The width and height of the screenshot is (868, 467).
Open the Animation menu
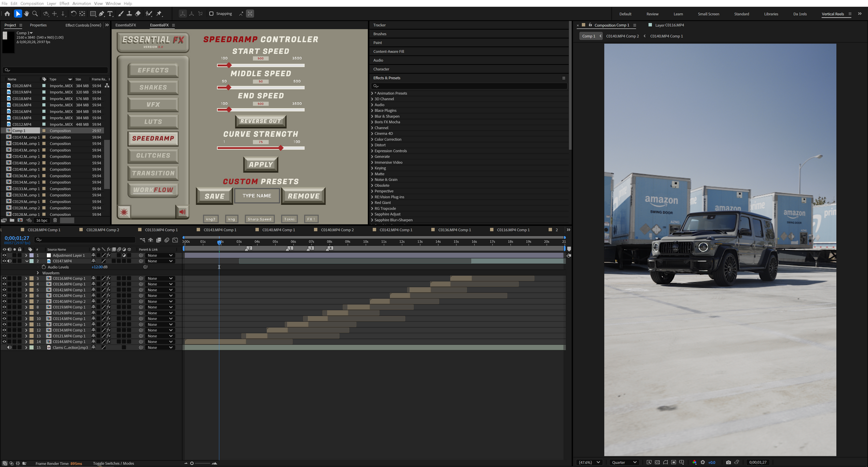point(81,3)
